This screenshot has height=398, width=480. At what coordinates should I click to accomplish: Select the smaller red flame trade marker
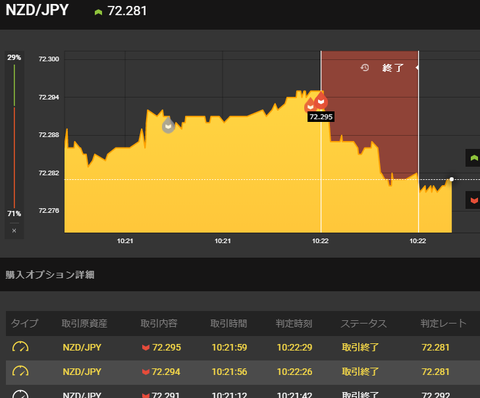[310, 105]
